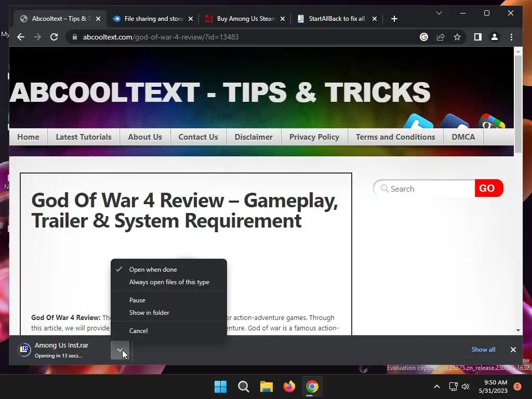Click the Google icon in address bar
Image resolution: width=532 pixels, height=399 pixels.
coord(424,37)
